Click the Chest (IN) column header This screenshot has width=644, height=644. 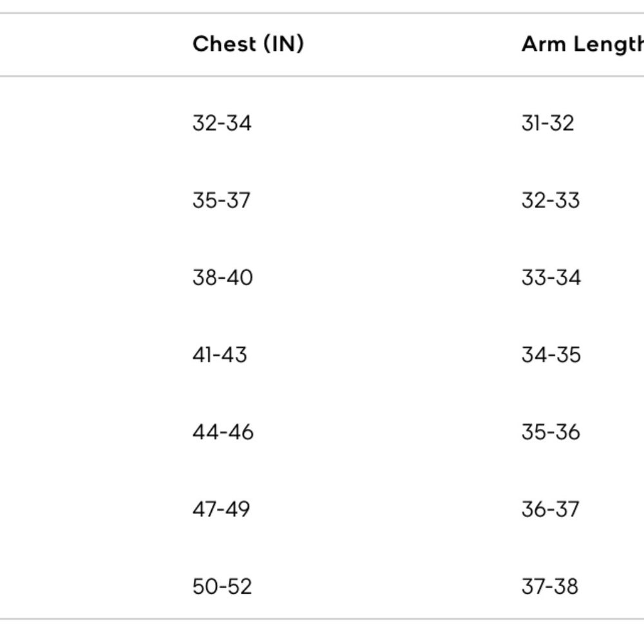pos(248,44)
